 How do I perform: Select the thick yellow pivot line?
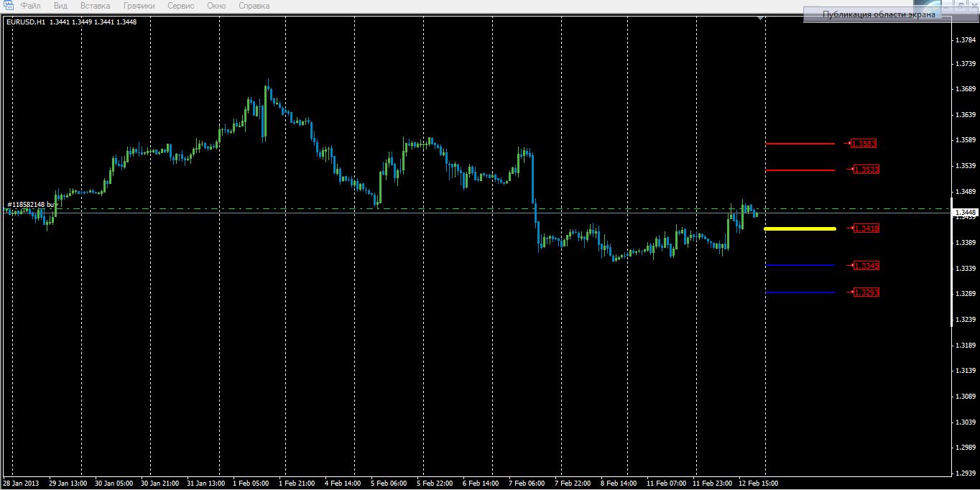point(800,228)
